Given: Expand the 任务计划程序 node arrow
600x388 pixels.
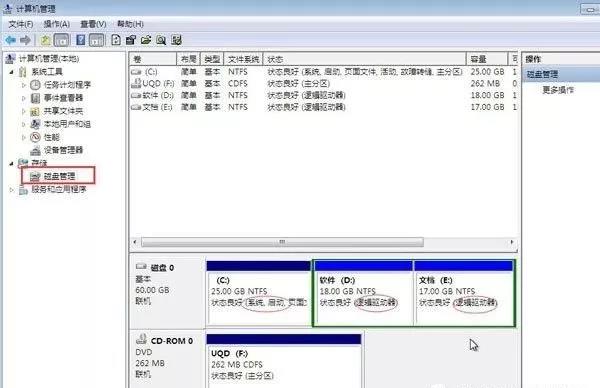Looking at the screenshot, I should [24, 85].
